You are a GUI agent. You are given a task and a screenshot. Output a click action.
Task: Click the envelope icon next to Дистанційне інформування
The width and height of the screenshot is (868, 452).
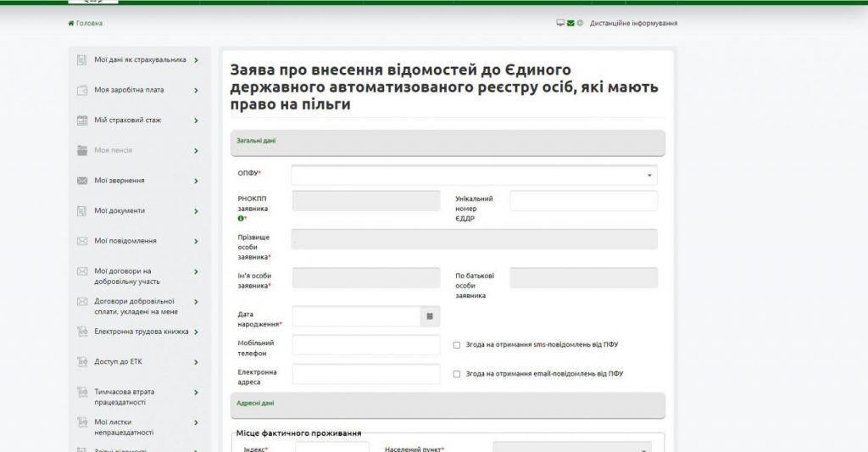coord(570,23)
